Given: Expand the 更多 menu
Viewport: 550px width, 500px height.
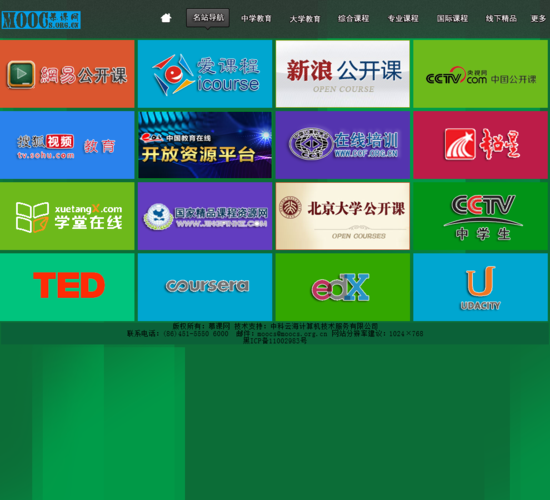Looking at the screenshot, I should pyautogui.click(x=538, y=19).
